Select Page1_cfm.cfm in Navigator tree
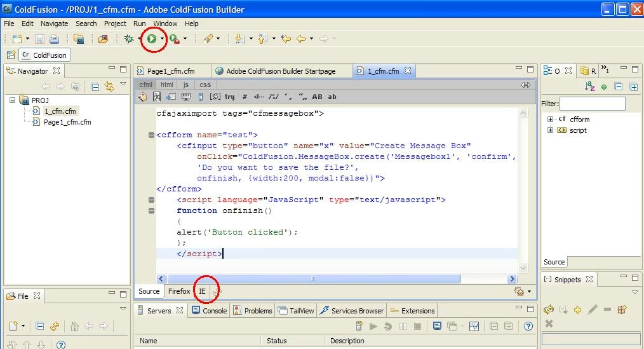 tap(67, 122)
